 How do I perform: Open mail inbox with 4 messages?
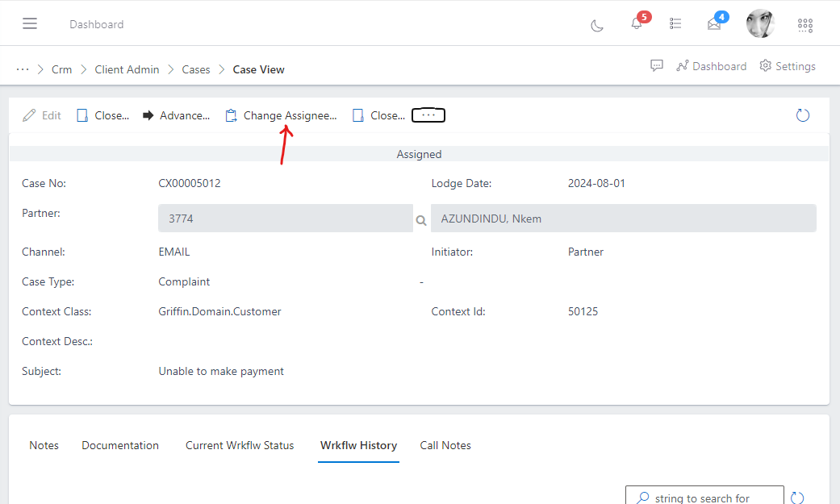714,24
